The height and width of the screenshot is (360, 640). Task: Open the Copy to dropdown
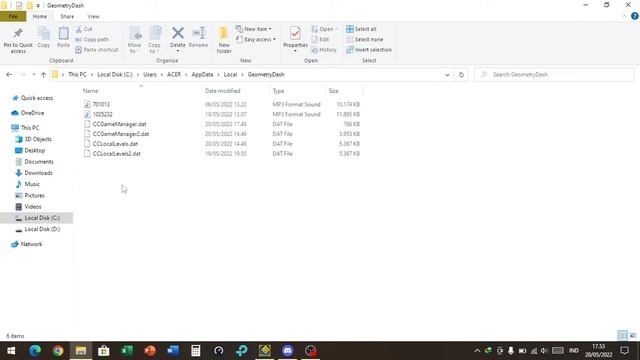pos(154,40)
